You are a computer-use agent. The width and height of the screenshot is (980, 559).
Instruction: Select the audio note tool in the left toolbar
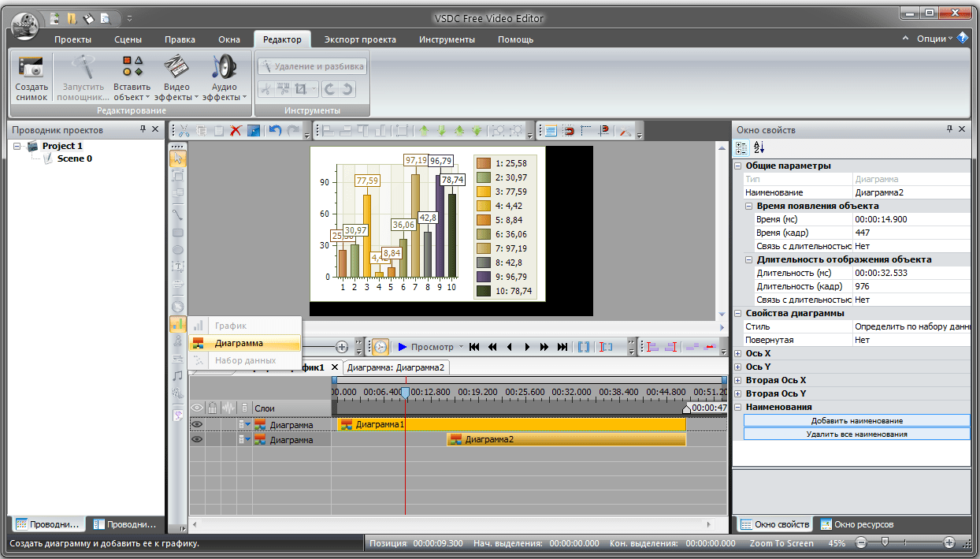pyautogui.click(x=177, y=375)
